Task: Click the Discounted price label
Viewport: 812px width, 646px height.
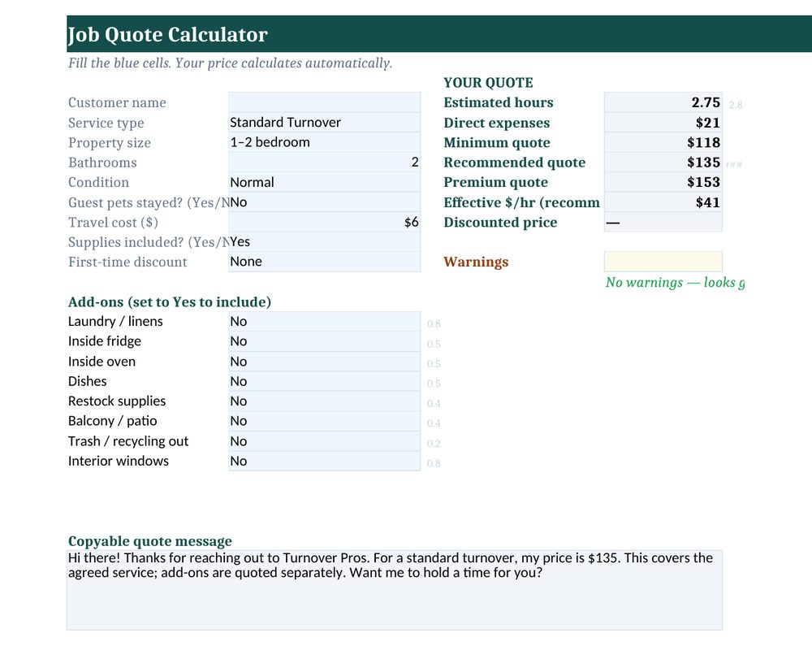Action: (500, 223)
